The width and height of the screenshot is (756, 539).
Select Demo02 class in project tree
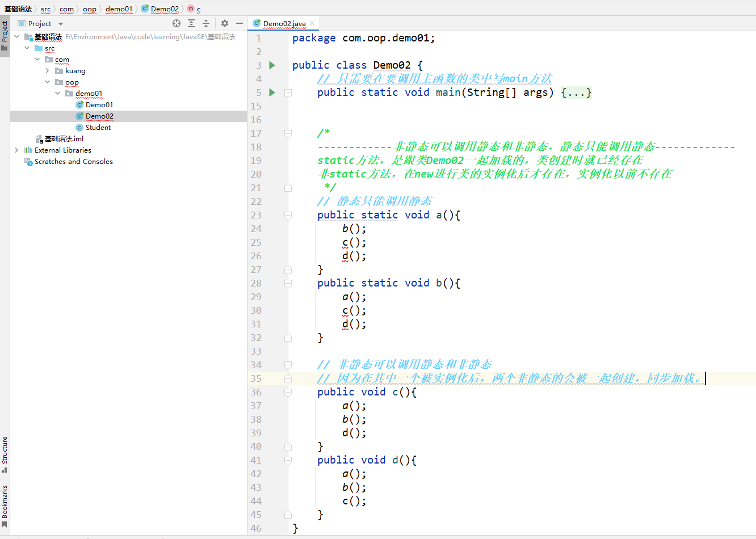tap(94, 116)
